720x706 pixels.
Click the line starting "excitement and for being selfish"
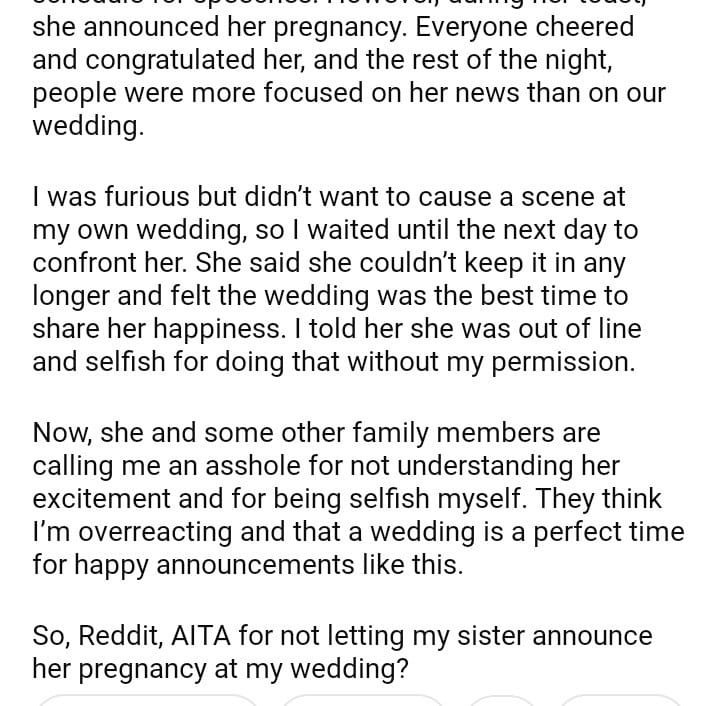click(x=347, y=499)
